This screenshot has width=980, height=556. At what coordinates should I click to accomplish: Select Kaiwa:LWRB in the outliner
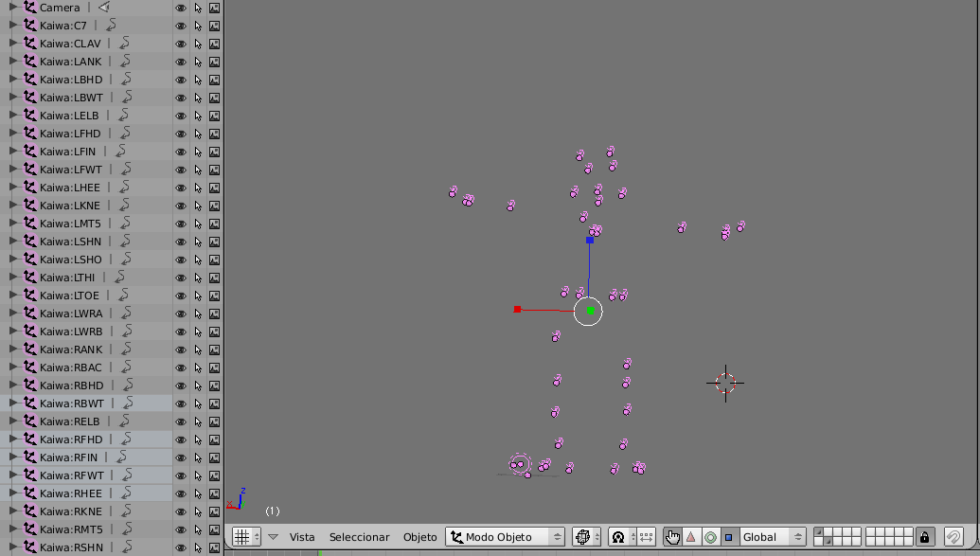(71, 332)
